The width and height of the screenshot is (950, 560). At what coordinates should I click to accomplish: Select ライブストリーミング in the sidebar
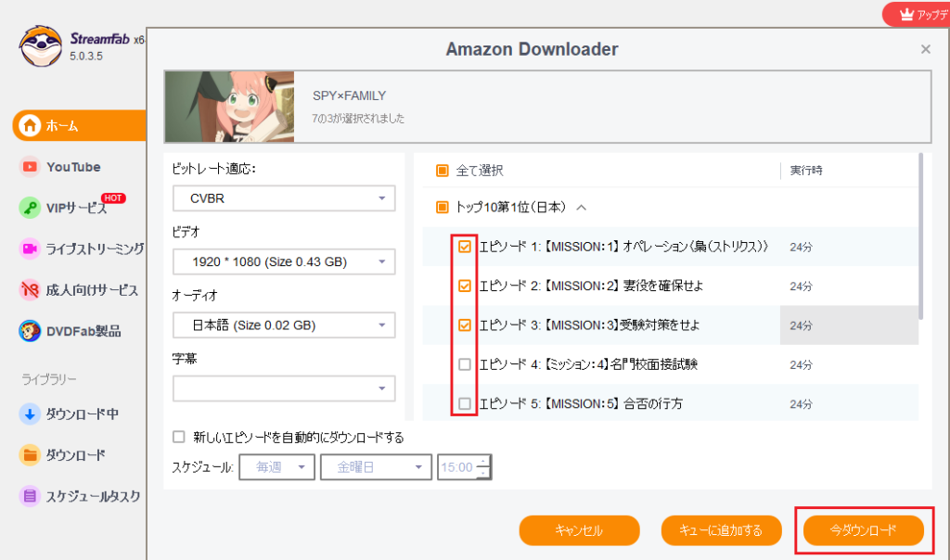96,248
